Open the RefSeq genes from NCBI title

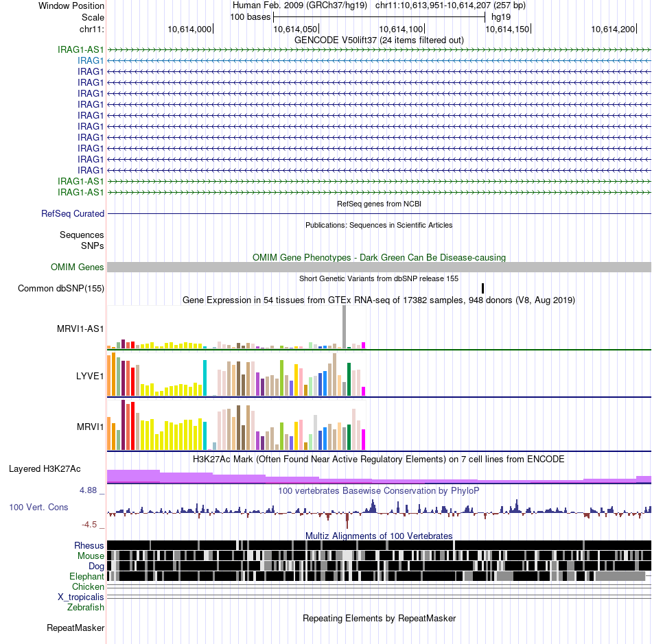(x=379, y=204)
